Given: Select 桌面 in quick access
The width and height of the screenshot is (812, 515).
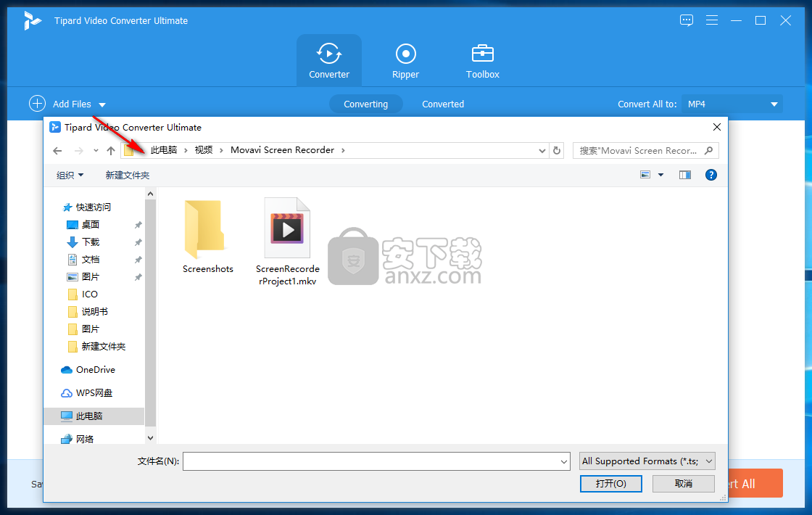Looking at the screenshot, I should 83,225.
